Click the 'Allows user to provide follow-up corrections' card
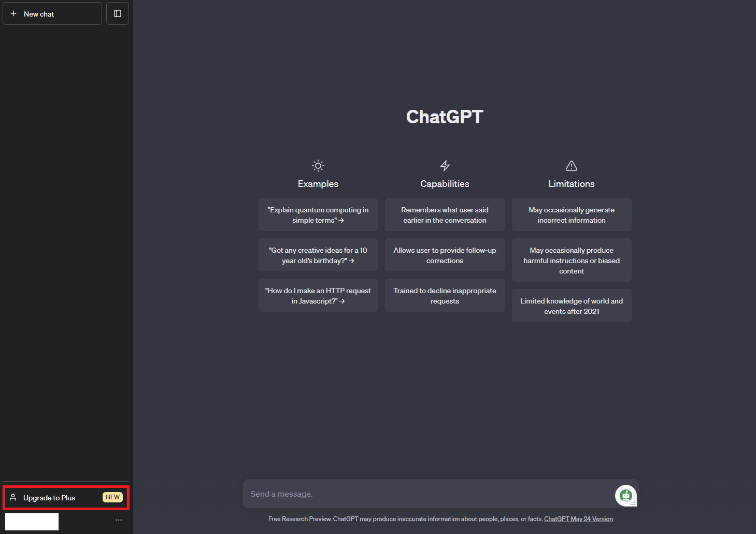This screenshot has width=756, height=534. (x=445, y=255)
